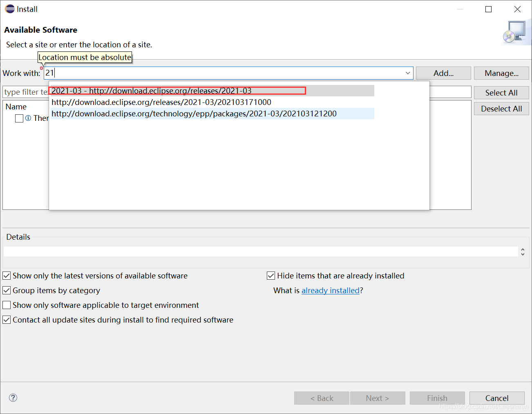Image resolution: width=532 pixels, height=414 pixels.
Task: Uncheck 'Group items by category'
Action: tap(7, 290)
